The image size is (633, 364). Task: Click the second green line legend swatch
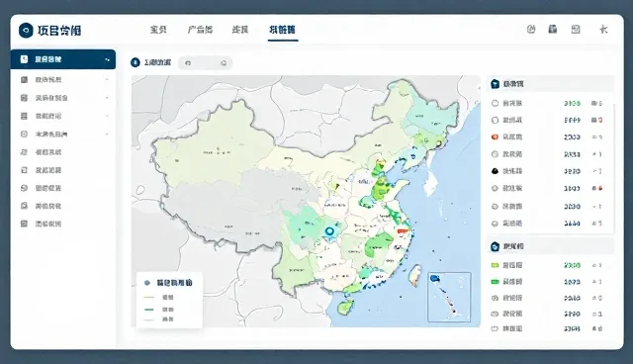point(149,310)
